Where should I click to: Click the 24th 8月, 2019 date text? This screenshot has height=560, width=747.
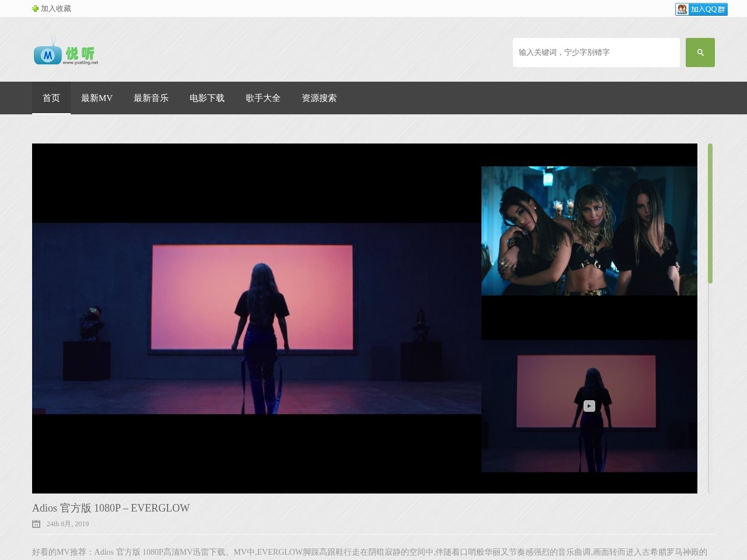[68, 524]
